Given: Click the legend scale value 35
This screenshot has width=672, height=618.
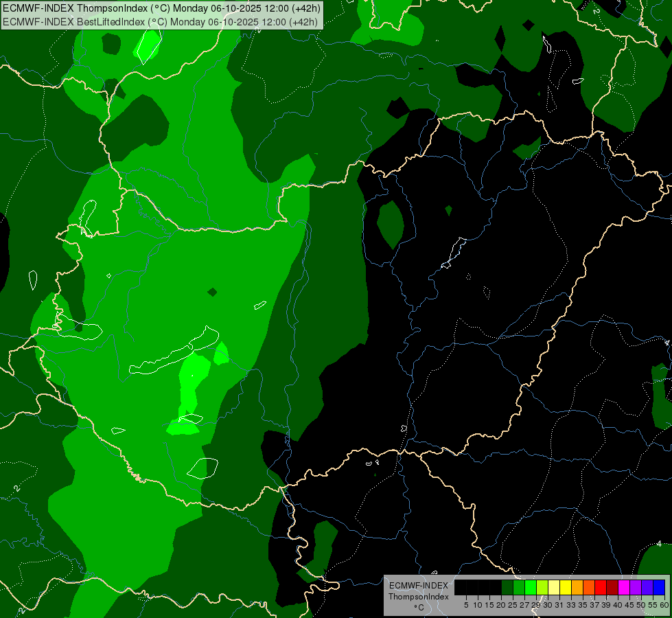Looking at the screenshot, I should [x=583, y=605].
